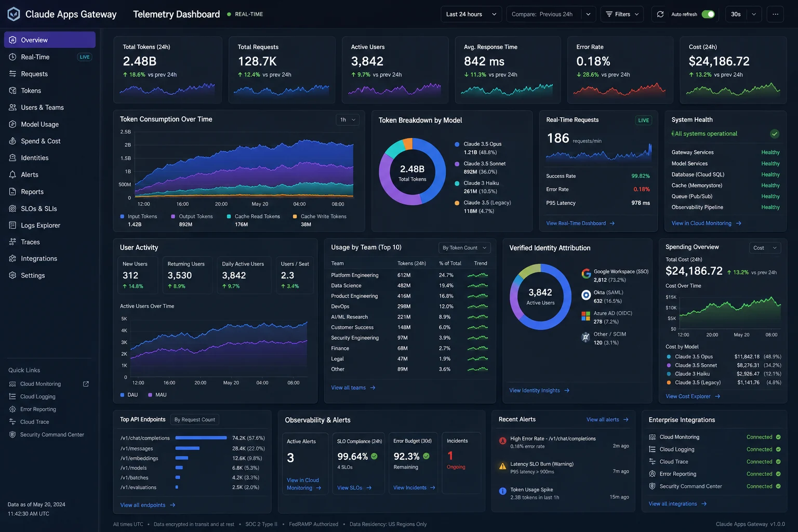
Task: Toggle the Cache Write Tokens legend series
Action: click(x=320, y=217)
